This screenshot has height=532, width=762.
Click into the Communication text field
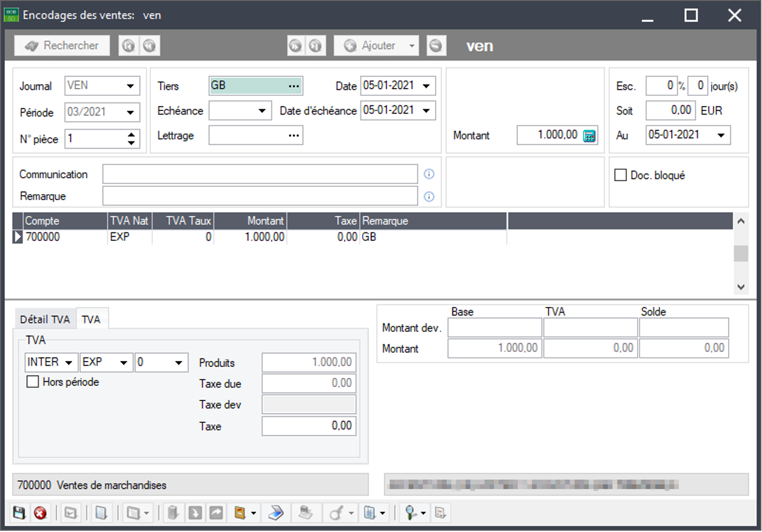click(x=260, y=174)
